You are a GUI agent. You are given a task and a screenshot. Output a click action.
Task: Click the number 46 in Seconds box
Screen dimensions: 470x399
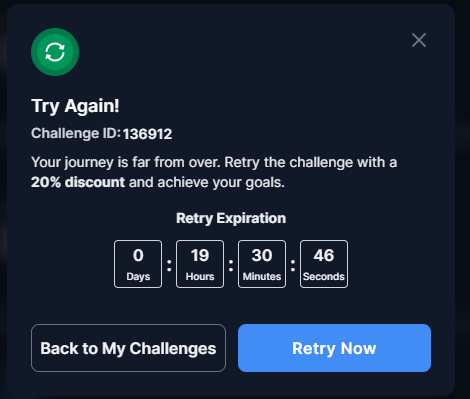coord(324,256)
